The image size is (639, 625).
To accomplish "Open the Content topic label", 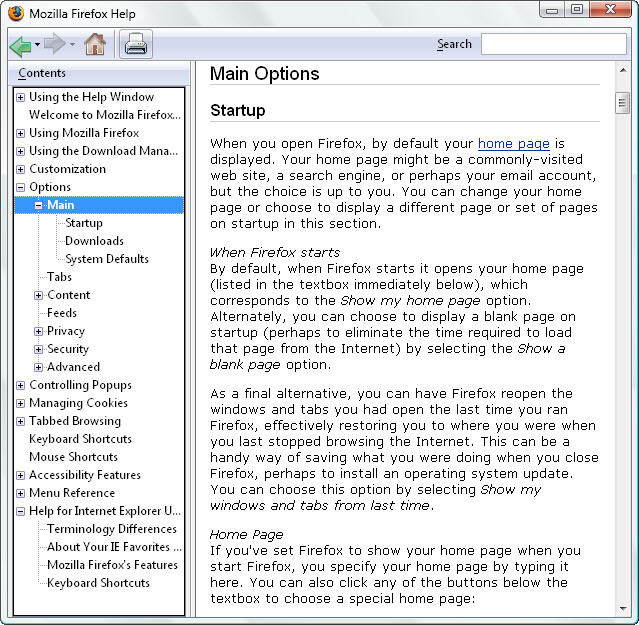I will (x=68, y=295).
